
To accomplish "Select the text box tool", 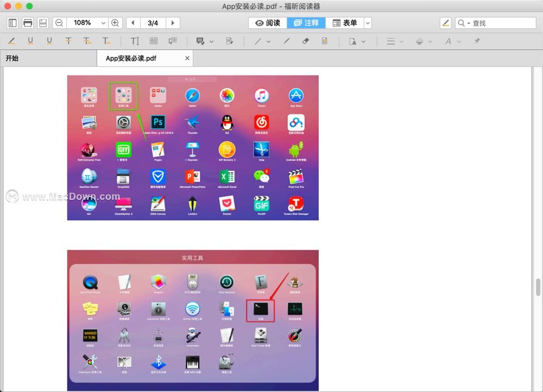I will tap(154, 41).
